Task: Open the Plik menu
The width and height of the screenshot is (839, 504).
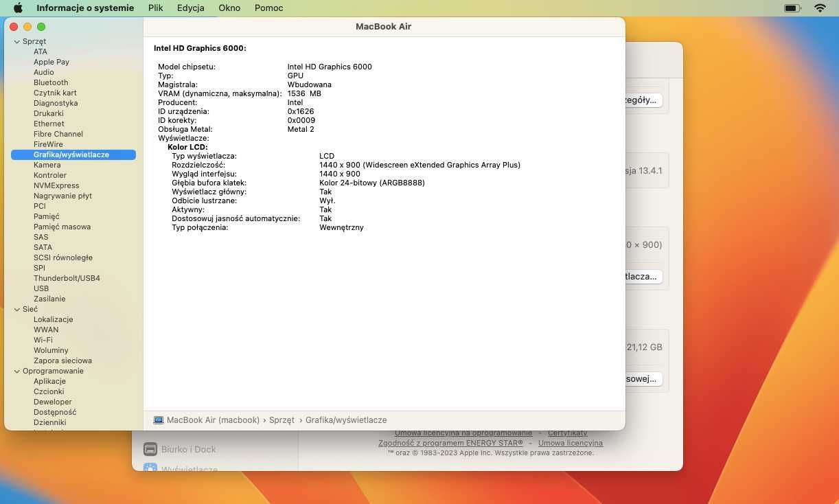Action: coord(155,8)
